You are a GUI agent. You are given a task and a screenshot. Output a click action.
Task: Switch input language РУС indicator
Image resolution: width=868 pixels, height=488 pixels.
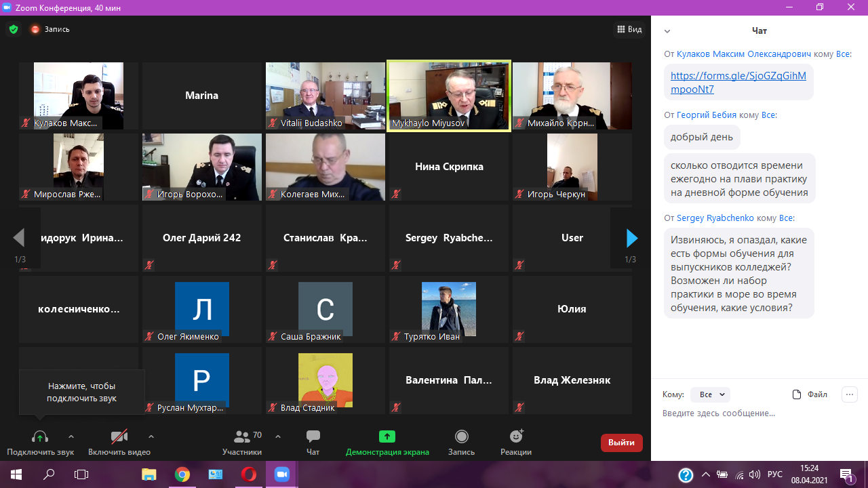(x=774, y=474)
